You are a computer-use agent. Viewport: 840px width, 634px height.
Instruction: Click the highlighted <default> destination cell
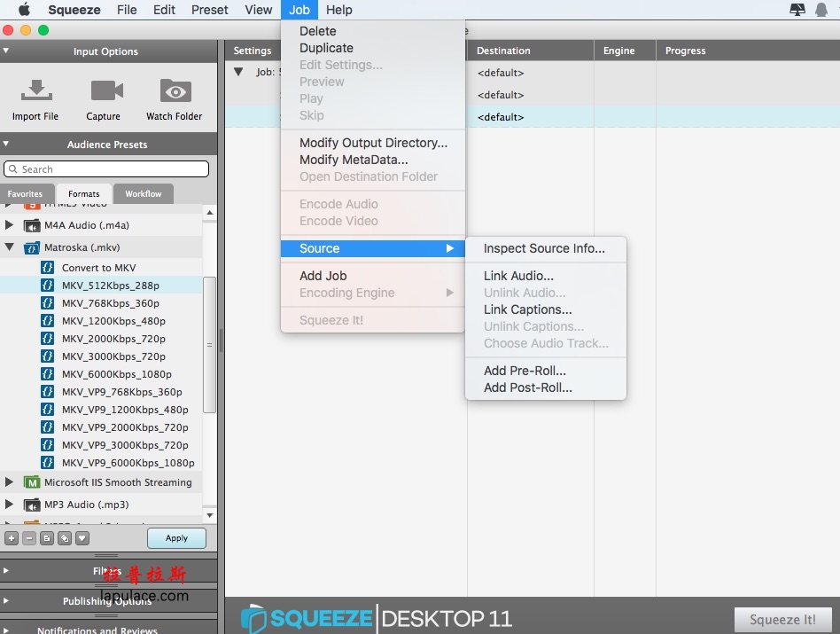531,117
